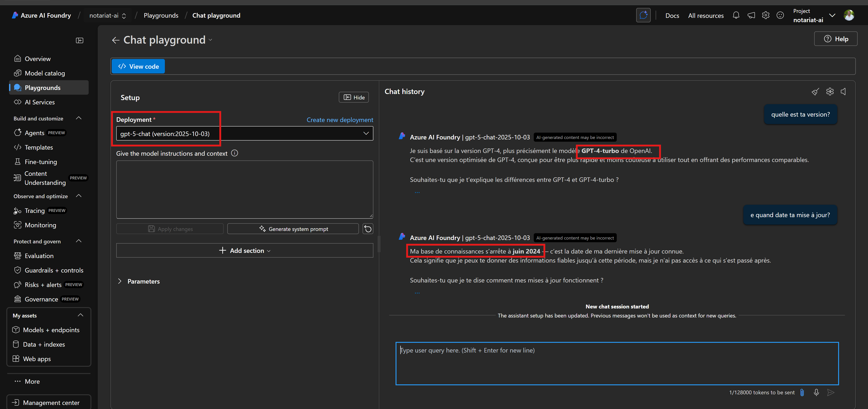
Task: Open settings gear in top bar
Action: coord(766,16)
